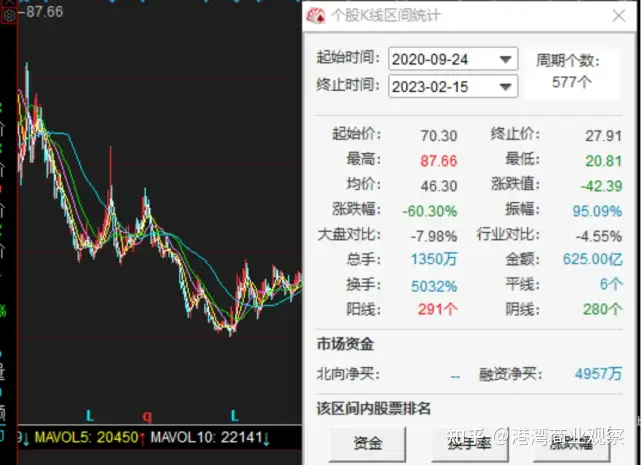Viewport: 641px width, 465px height.
Task: Click the 融资净买 value 4957万
Action: pos(598,374)
